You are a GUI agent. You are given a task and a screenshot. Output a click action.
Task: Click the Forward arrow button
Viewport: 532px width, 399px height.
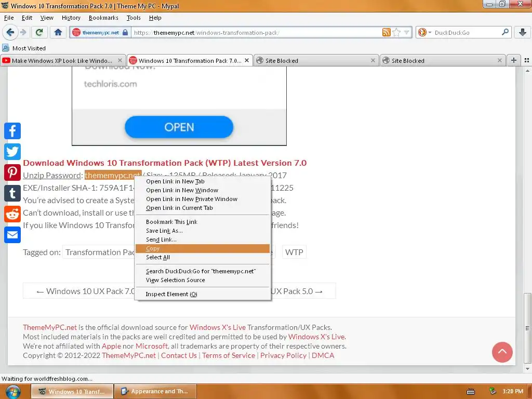[23, 32]
